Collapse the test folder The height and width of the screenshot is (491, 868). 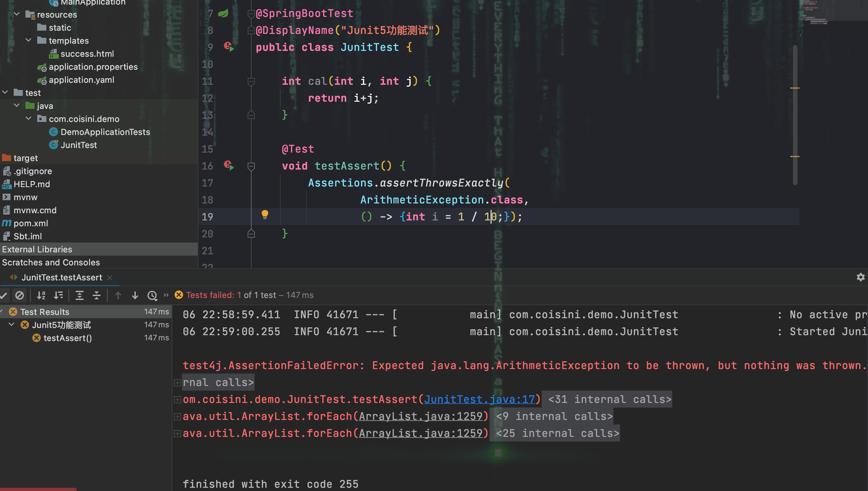tap(5, 92)
